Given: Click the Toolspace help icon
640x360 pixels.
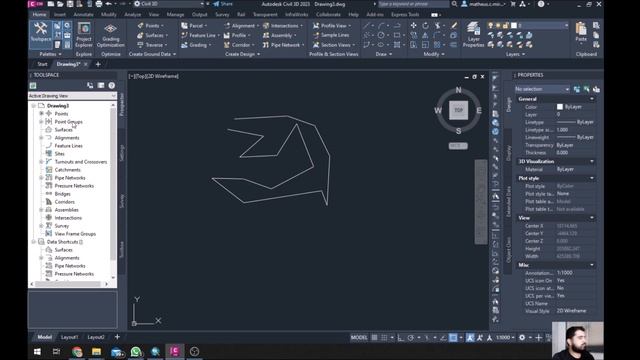Looking at the screenshot, I should [111, 85].
